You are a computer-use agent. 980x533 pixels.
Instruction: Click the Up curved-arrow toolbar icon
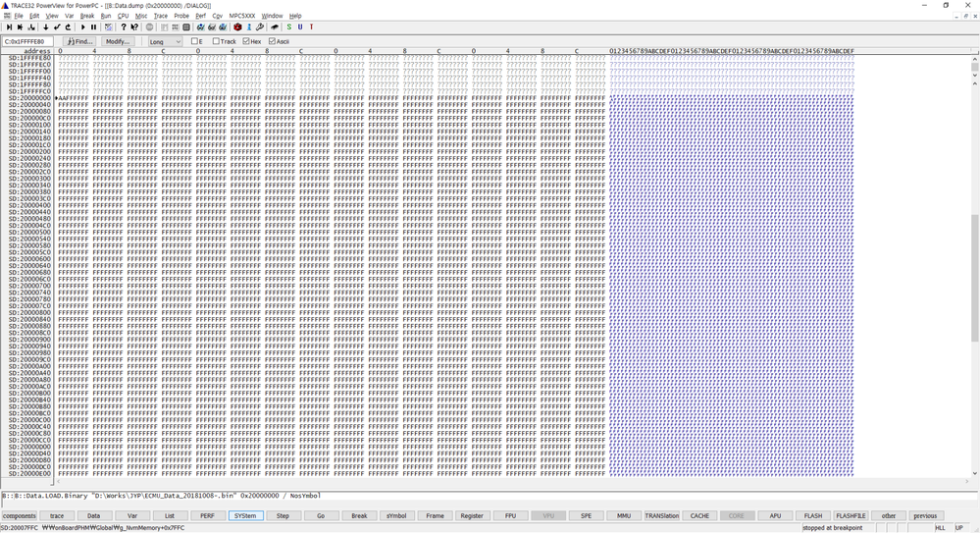[x=68, y=27]
